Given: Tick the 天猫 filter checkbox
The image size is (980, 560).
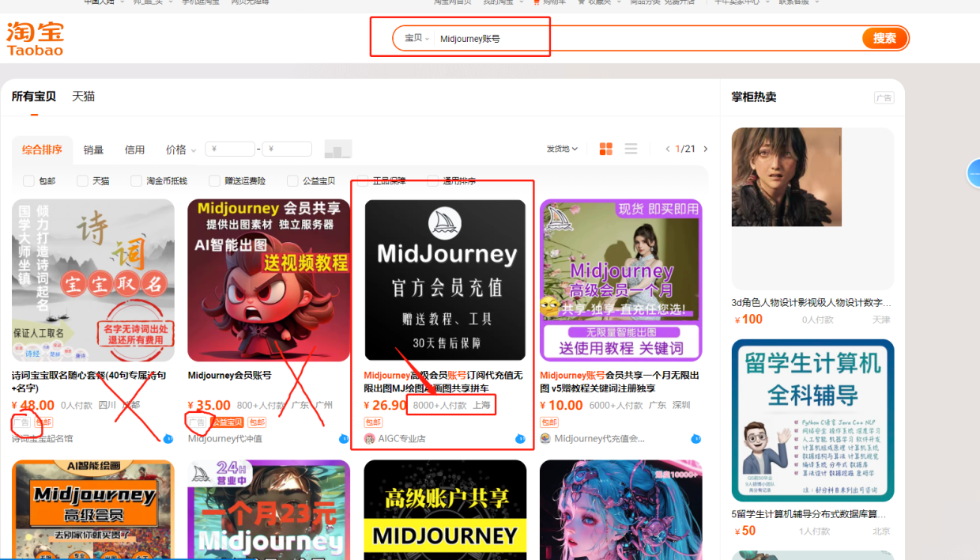Looking at the screenshot, I should (x=82, y=181).
